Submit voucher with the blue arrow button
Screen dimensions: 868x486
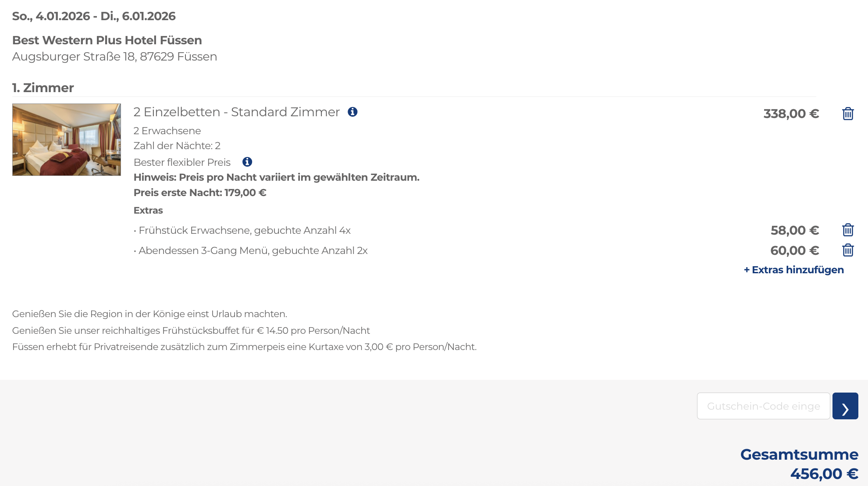click(845, 406)
